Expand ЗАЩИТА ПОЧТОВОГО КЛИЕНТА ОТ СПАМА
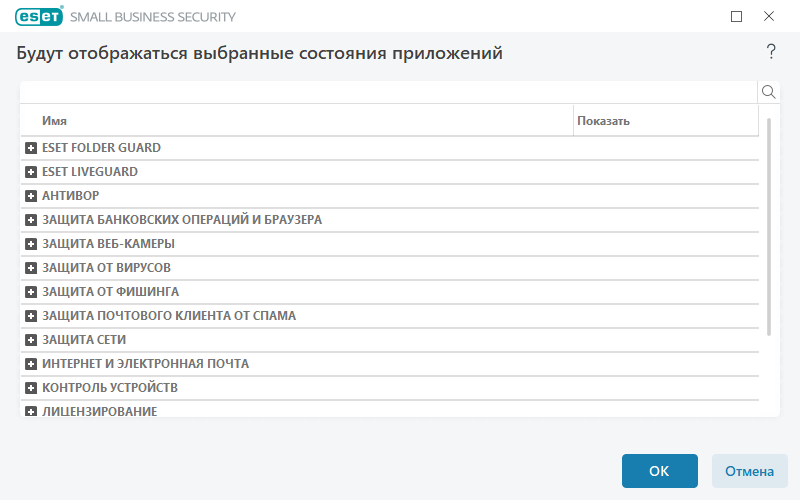The width and height of the screenshot is (800, 500). (x=31, y=316)
